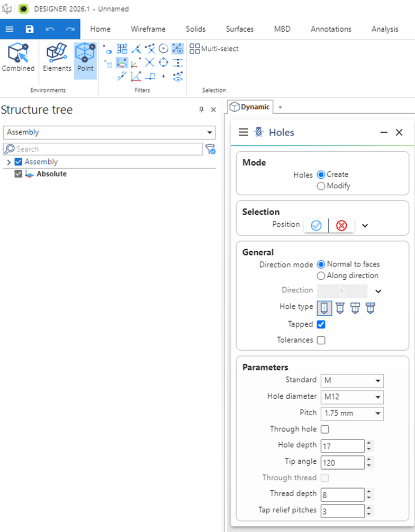This screenshot has width=415, height=532.
Task: Pin the Structure tree panel
Action: [201, 109]
